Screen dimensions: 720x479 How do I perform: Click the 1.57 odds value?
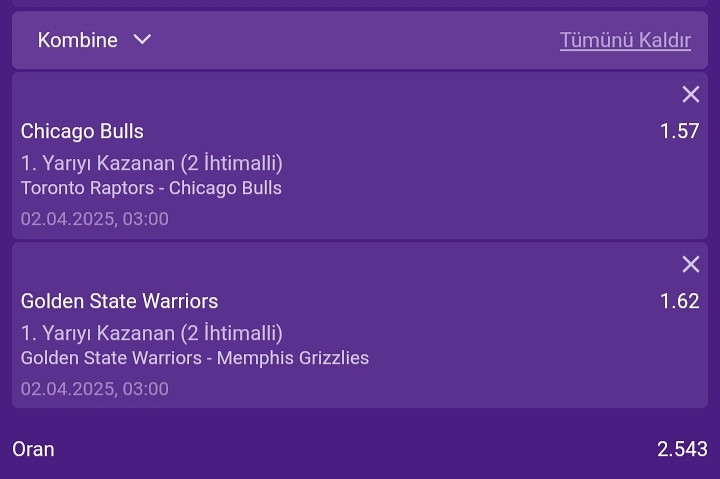pyautogui.click(x=679, y=131)
